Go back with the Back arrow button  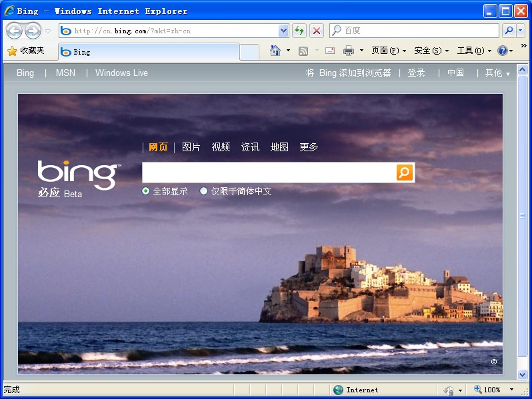coord(14,31)
